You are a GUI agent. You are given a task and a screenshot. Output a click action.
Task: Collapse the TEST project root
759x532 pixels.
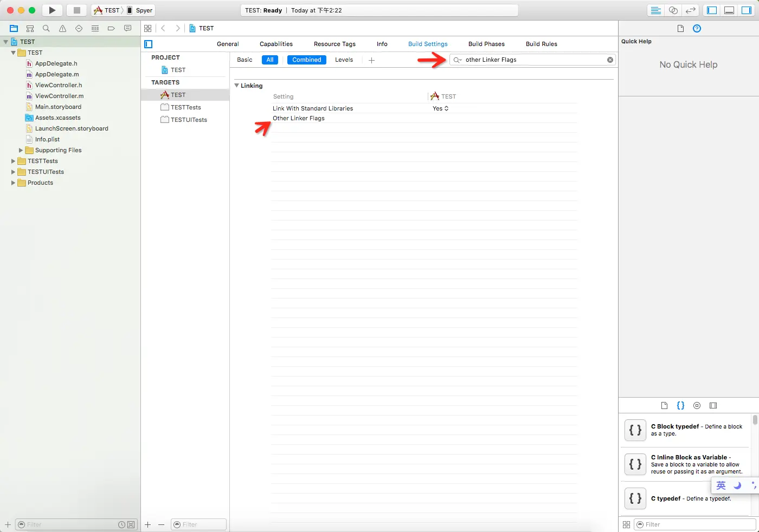pyautogui.click(x=5, y=42)
